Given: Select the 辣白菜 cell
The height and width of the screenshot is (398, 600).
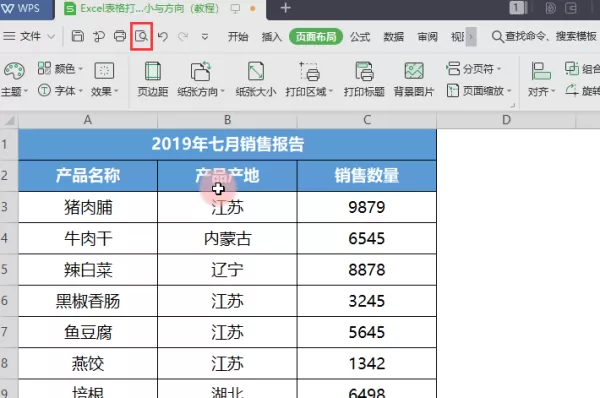Looking at the screenshot, I should (88, 269).
